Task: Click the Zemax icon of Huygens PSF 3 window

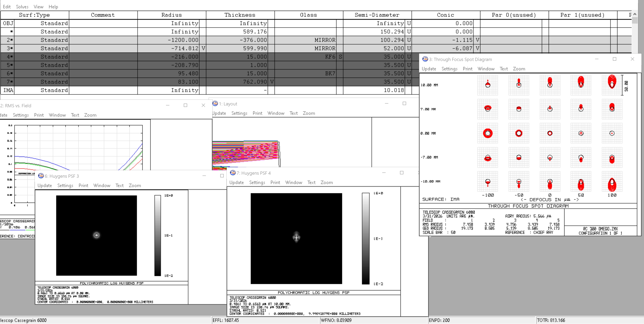Action: pyautogui.click(x=41, y=176)
